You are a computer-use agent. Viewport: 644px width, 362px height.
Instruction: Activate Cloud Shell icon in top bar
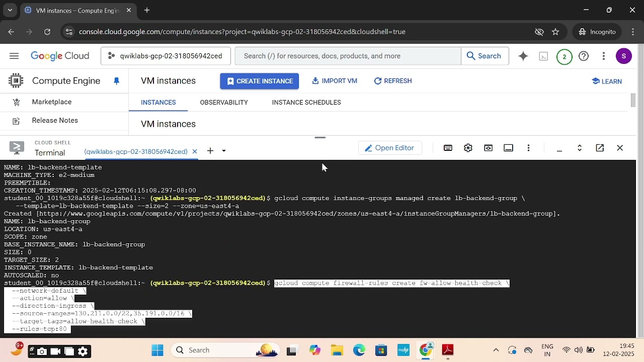pos(543,56)
